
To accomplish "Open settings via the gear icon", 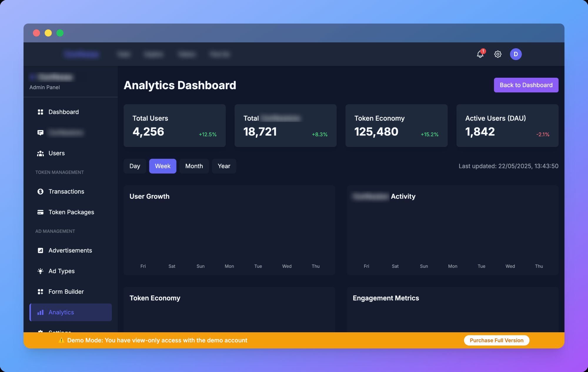I will tap(498, 54).
